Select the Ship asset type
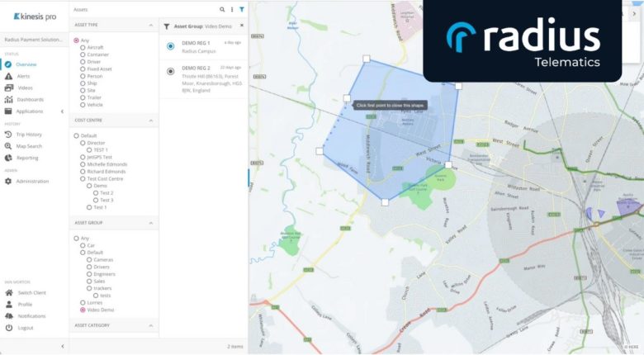The image size is (644, 355). pyautogui.click(x=83, y=83)
